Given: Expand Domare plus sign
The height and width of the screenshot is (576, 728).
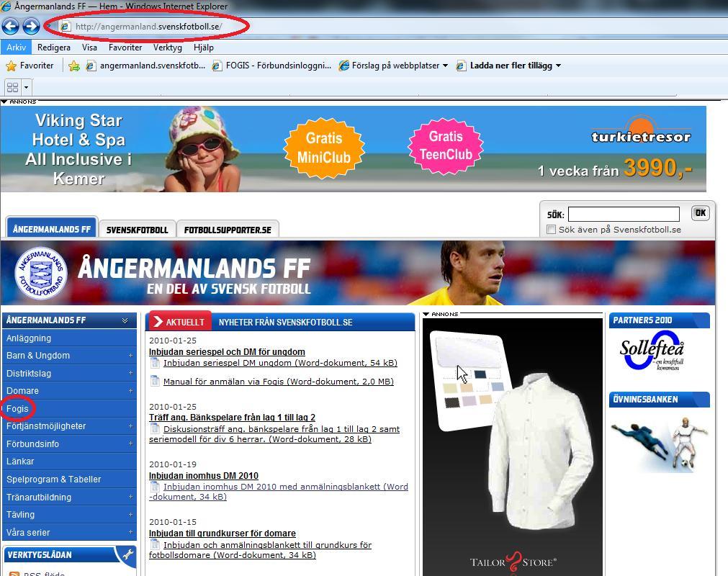Looking at the screenshot, I should tap(130, 390).
